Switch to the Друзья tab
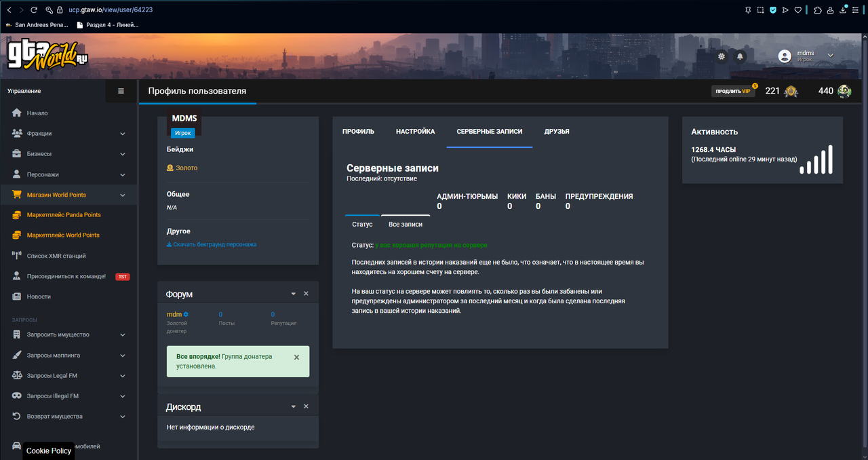The height and width of the screenshot is (460, 868). click(x=557, y=132)
